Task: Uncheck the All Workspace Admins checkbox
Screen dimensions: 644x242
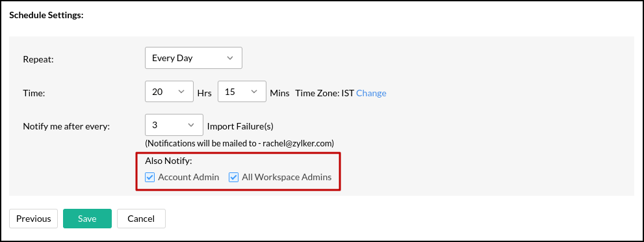Action: (x=234, y=178)
